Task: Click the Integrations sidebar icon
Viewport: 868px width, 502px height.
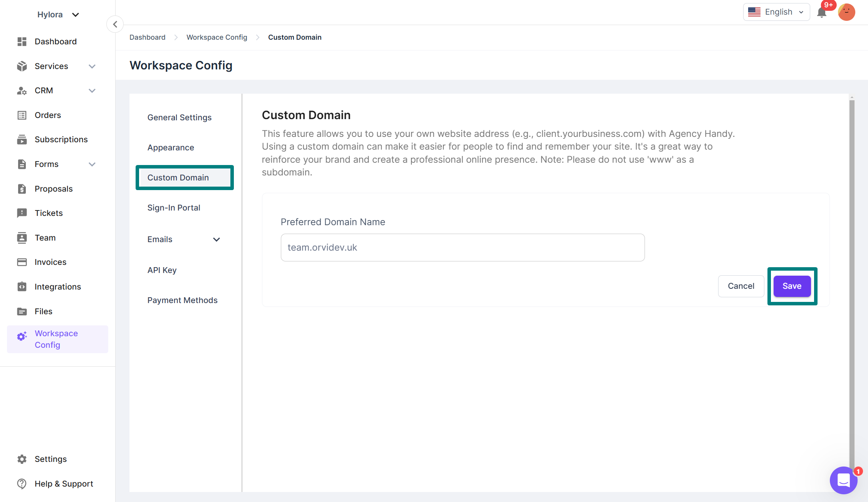Action: 22,286
